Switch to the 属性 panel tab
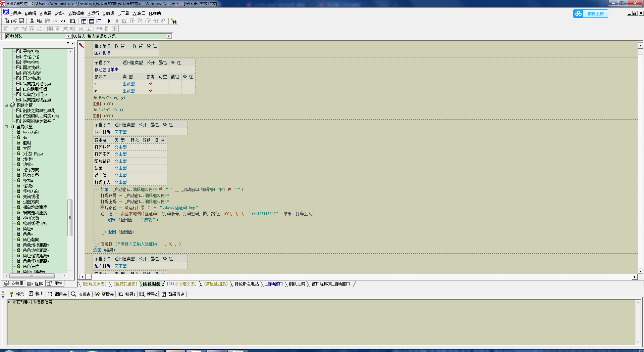Image resolution: width=644 pixels, height=352 pixels. (x=55, y=283)
